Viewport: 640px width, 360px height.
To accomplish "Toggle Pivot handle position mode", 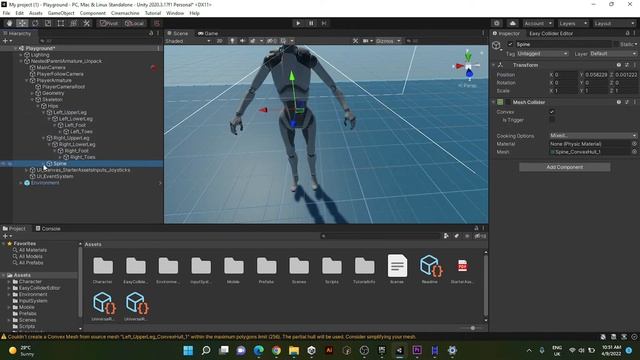I will 109,23.
